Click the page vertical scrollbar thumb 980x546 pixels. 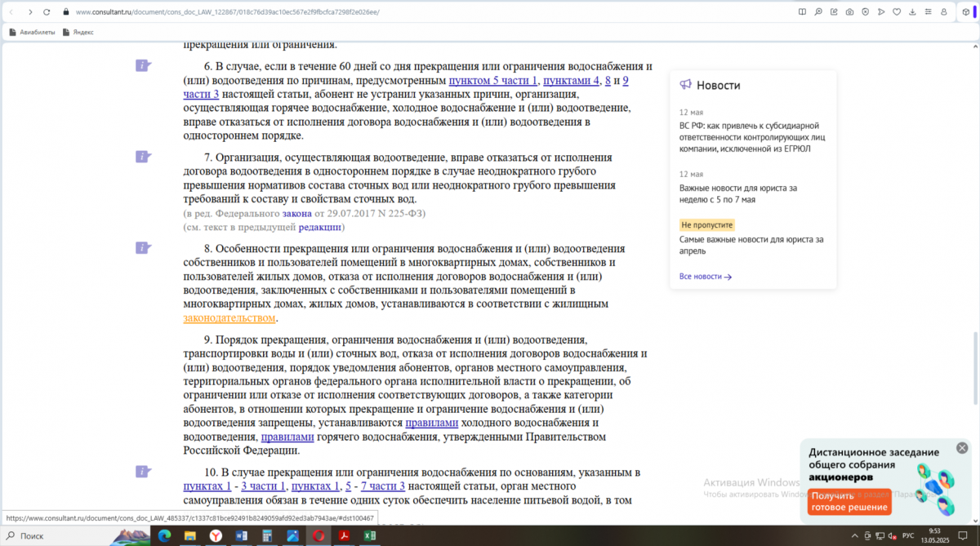(x=975, y=369)
